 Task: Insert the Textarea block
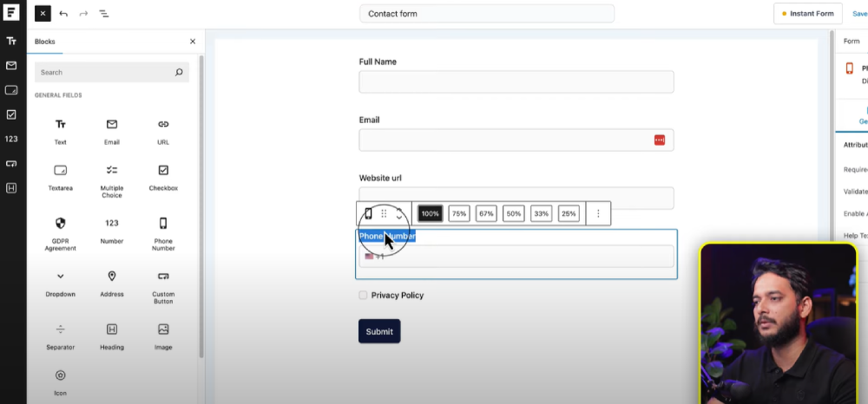coord(61,178)
